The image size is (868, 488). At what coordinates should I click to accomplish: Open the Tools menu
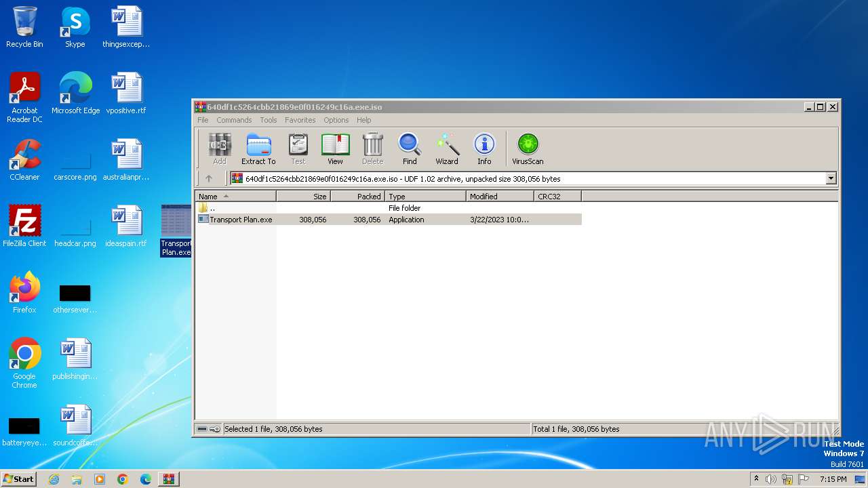(269, 120)
